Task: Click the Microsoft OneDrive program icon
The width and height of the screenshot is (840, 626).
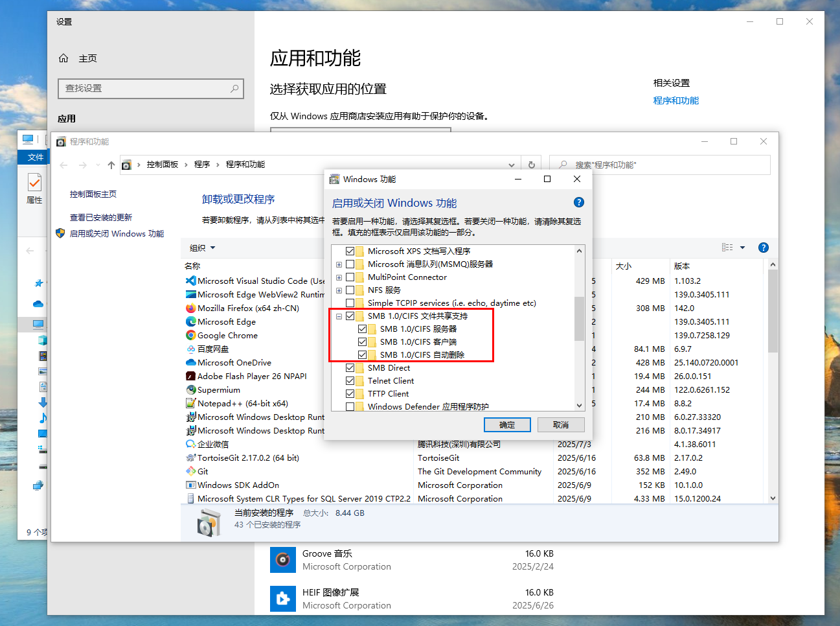Action: (190, 362)
